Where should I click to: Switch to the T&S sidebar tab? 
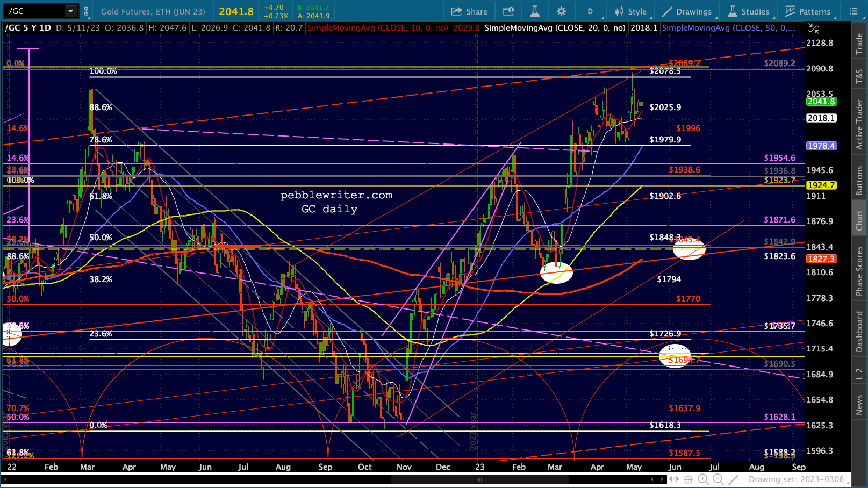[859, 77]
